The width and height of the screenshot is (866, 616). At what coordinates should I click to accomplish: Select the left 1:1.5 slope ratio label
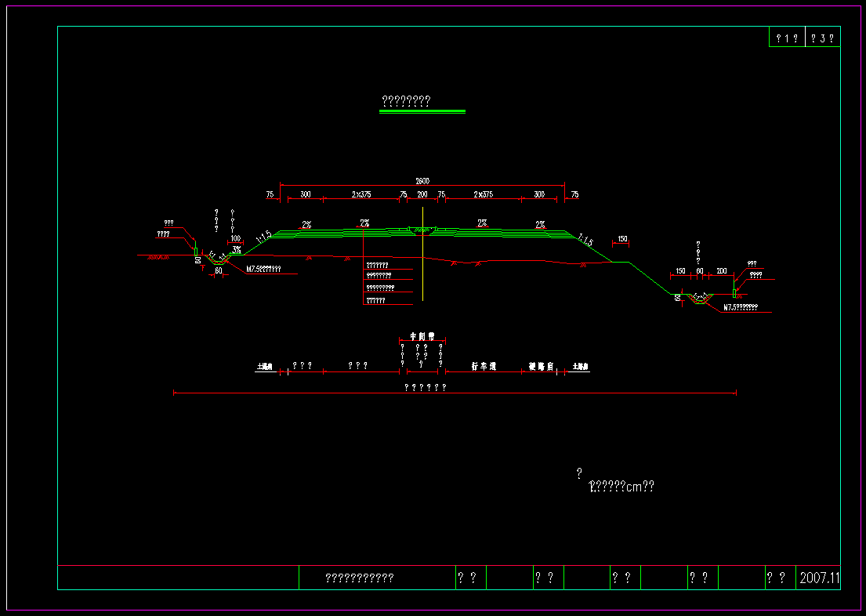point(263,237)
